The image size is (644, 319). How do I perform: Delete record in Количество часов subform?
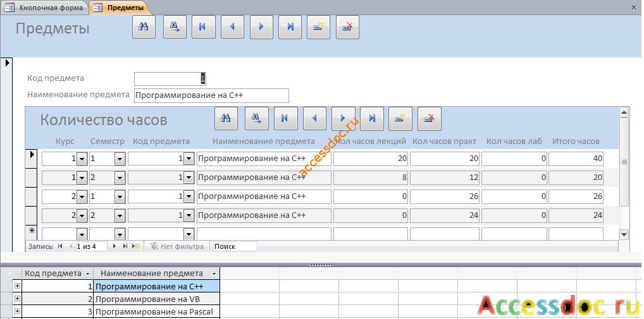[x=430, y=119]
